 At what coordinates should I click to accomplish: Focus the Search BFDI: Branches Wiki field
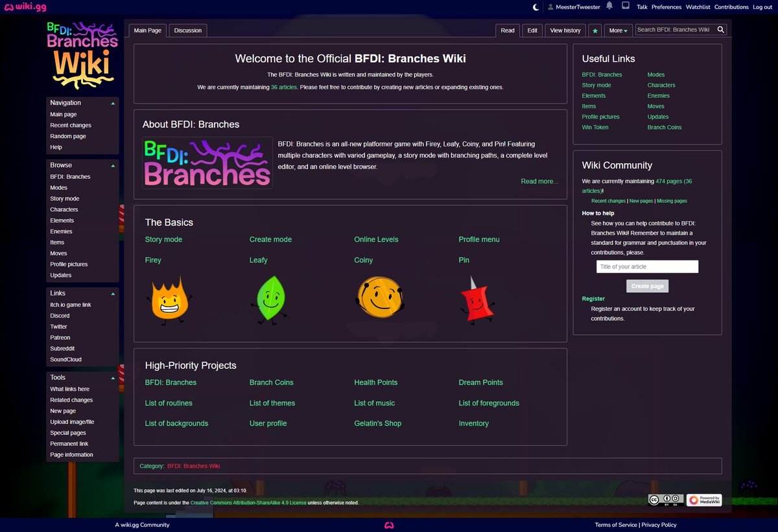(x=675, y=30)
